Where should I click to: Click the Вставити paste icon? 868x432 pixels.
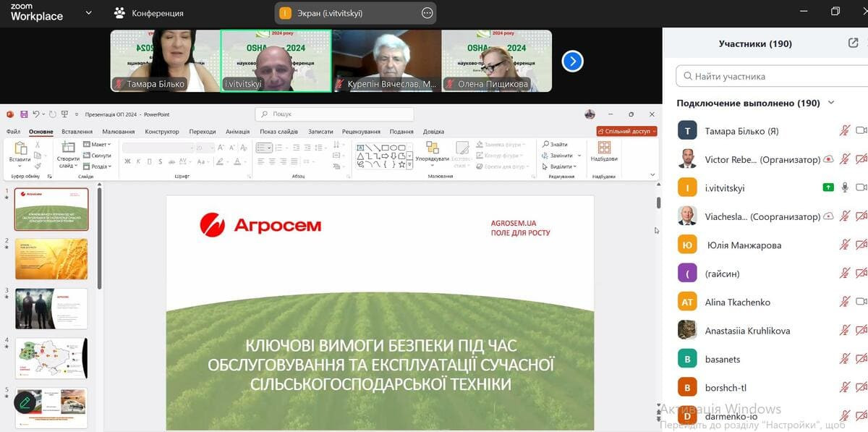point(20,148)
